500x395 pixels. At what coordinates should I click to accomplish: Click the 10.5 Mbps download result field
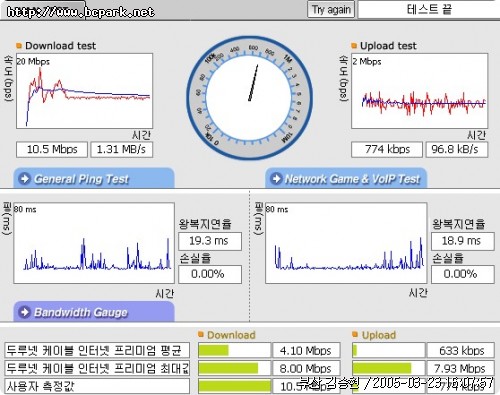(52, 149)
